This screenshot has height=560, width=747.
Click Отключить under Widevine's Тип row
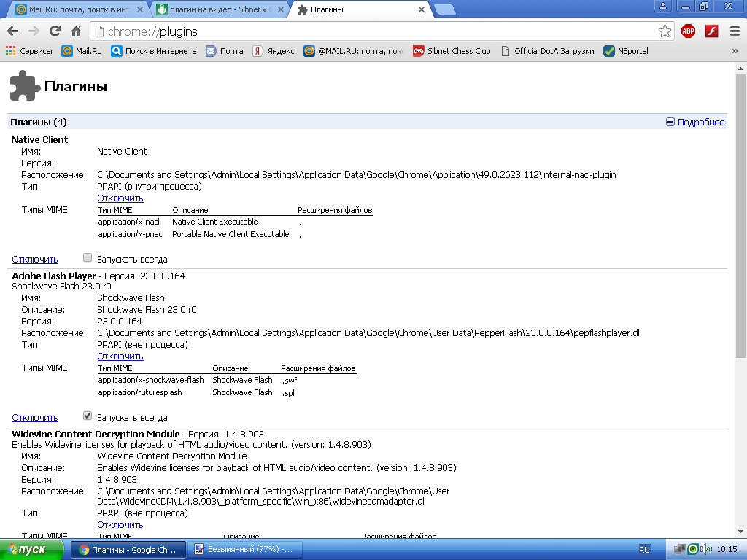[120, 525]
